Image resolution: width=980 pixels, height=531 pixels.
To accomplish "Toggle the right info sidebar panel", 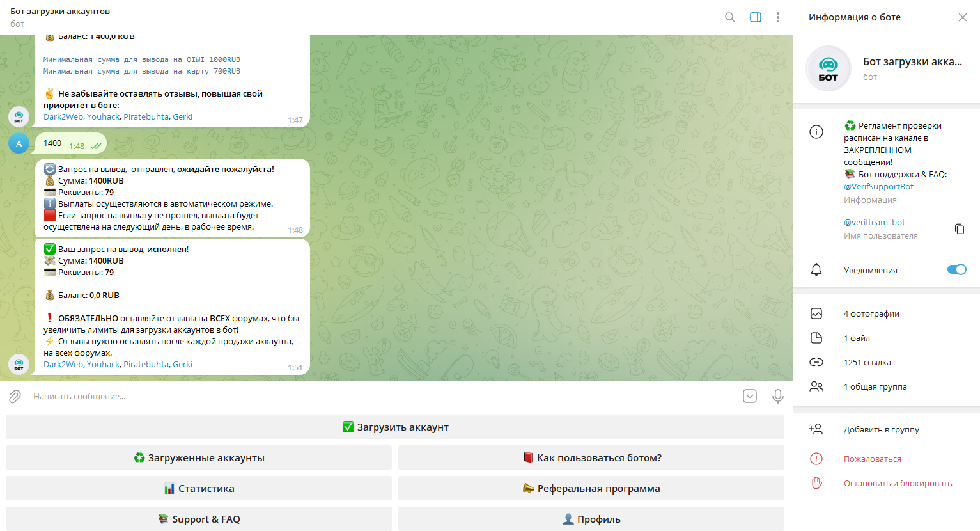I will 755,17.
